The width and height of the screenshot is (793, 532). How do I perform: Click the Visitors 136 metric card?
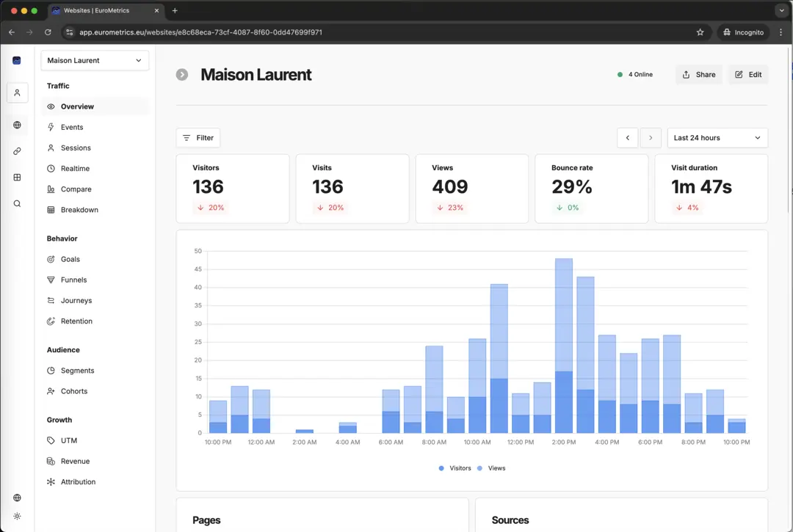coord(233,189)
